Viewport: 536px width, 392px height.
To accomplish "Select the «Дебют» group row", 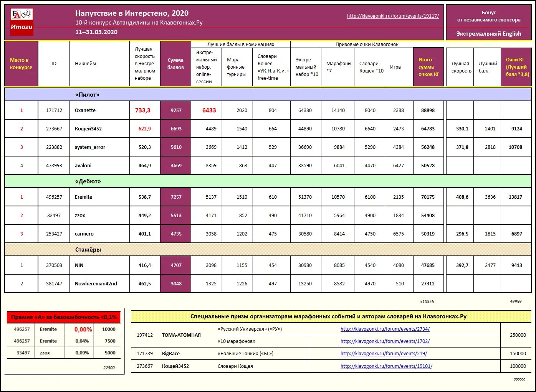I will (268, 181).
